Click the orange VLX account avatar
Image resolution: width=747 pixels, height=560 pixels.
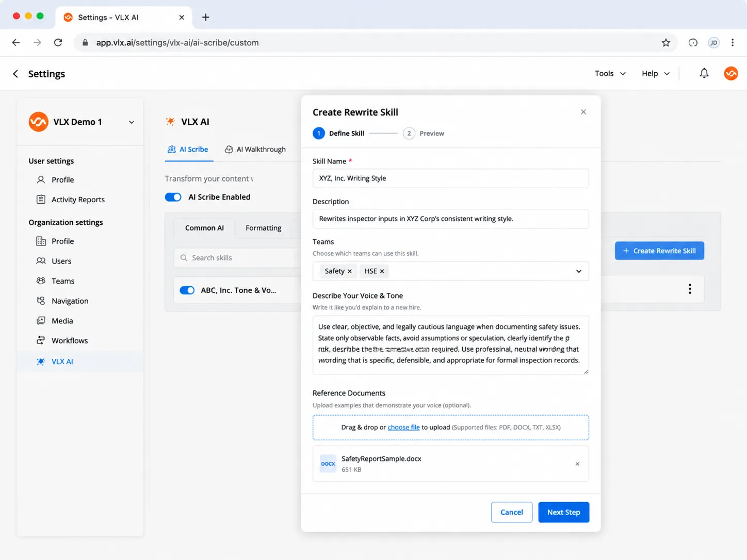point(731,73)
